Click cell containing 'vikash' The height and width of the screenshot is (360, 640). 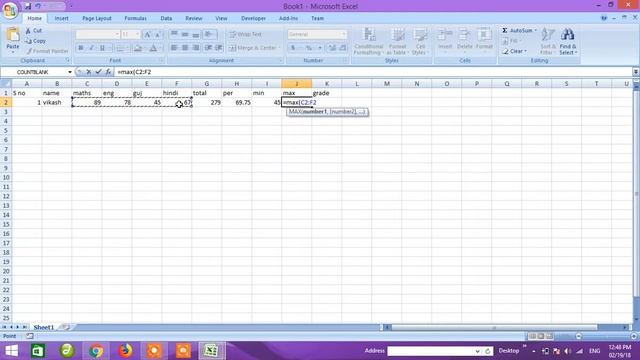pos(57,102)
